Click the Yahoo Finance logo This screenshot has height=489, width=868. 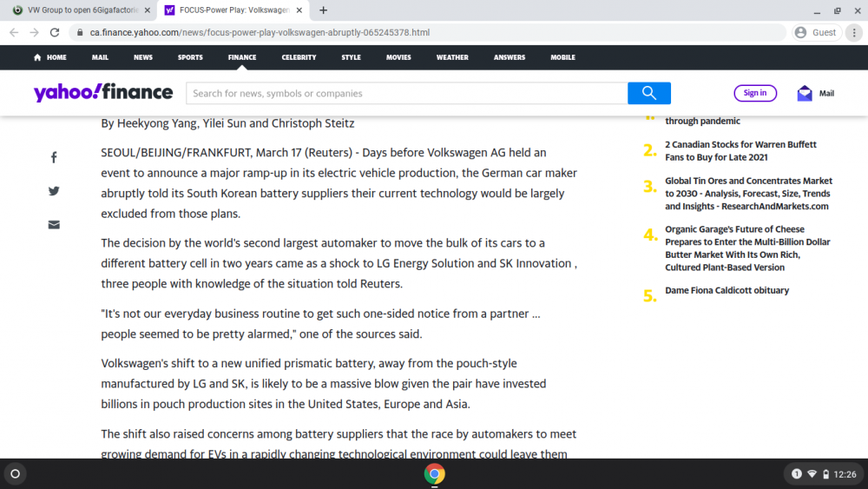click(x=103, y=92)
